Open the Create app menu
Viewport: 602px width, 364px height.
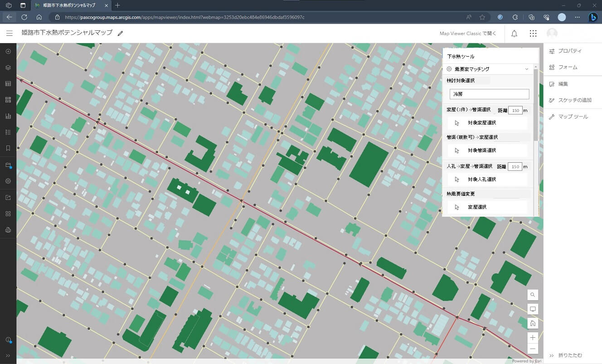[x=8, y=214]
